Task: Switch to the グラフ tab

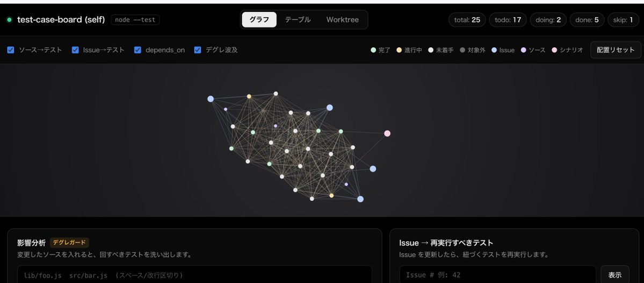Action: (x=259, y=20)
